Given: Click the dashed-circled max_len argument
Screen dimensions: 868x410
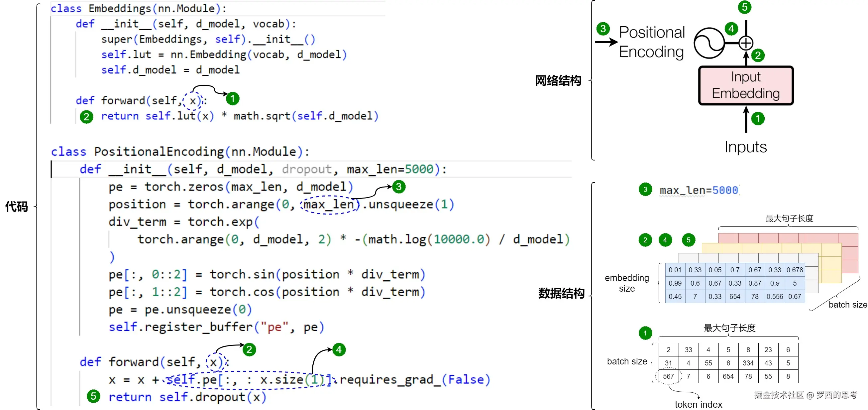Looking at the screenshot, I should point(329,204).
